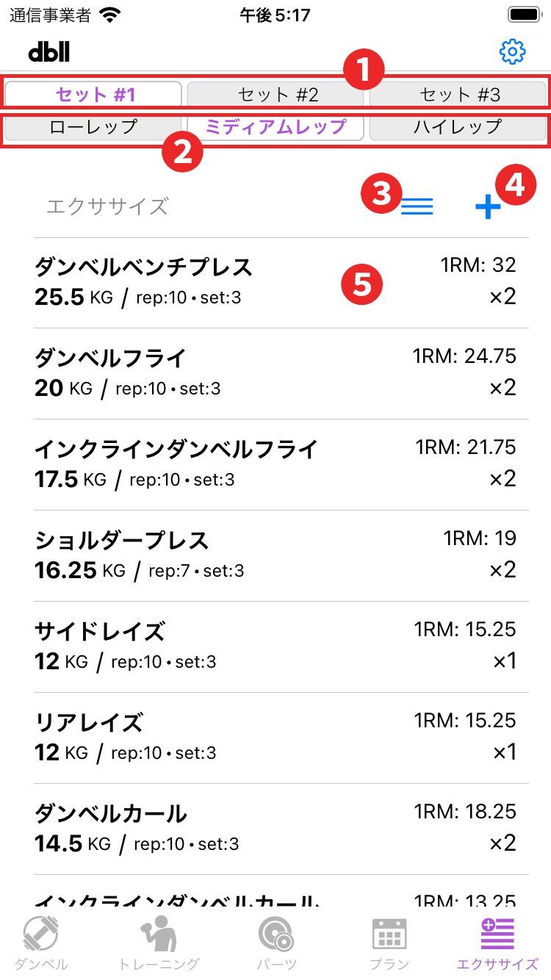This screenshot has height=980, width=551.
Task: Tap the dbll app logo
Action: 49,51
